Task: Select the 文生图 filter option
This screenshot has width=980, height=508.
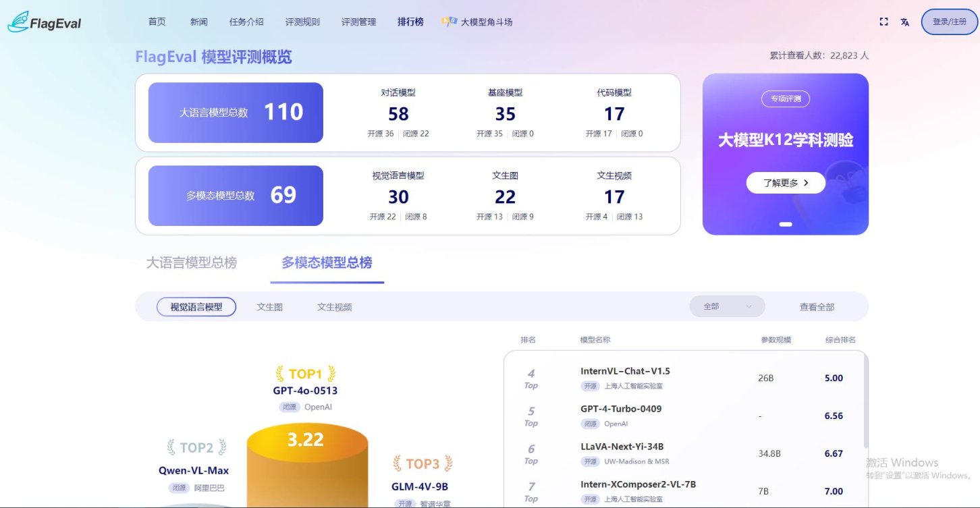Action: pos(269,306)
